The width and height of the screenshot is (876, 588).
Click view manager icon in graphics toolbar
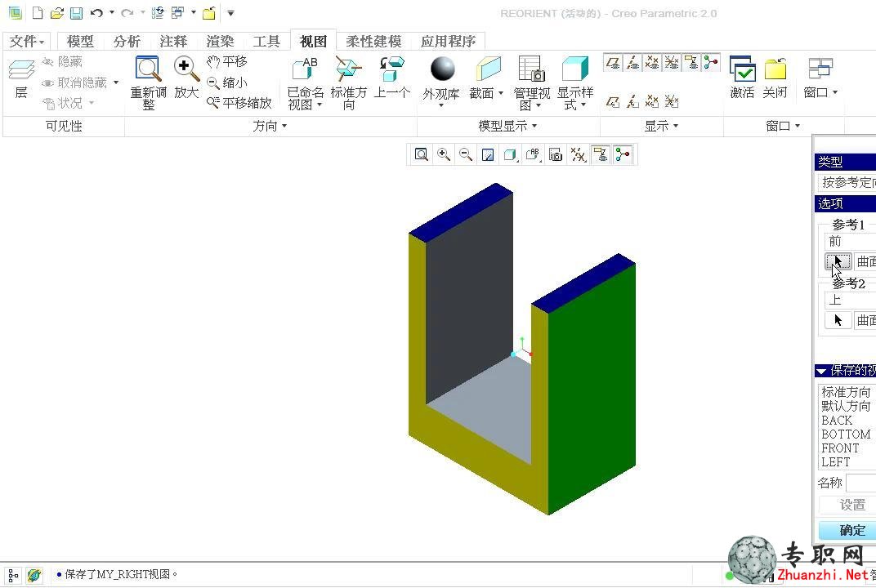(556, 154)
